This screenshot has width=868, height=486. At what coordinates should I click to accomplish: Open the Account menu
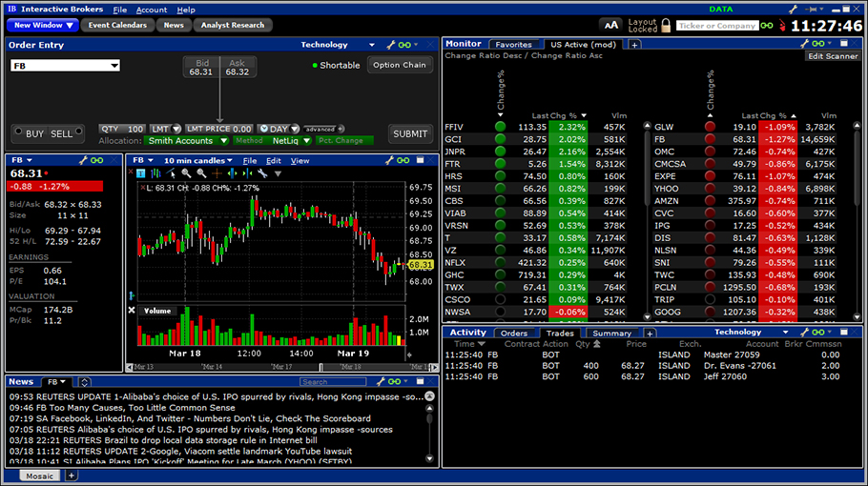tap(151, 10)
